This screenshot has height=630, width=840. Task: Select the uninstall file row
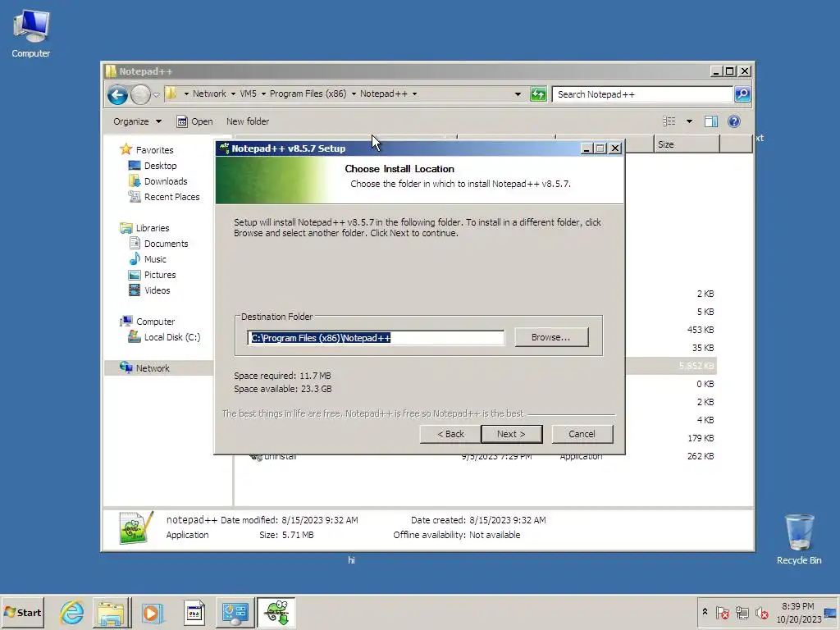pos(475,457)
